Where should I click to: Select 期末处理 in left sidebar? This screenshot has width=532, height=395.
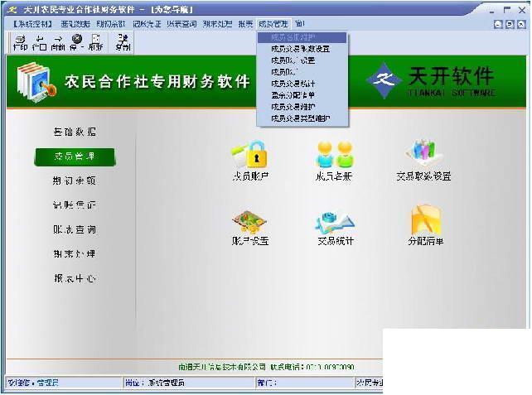coord(75,254)
